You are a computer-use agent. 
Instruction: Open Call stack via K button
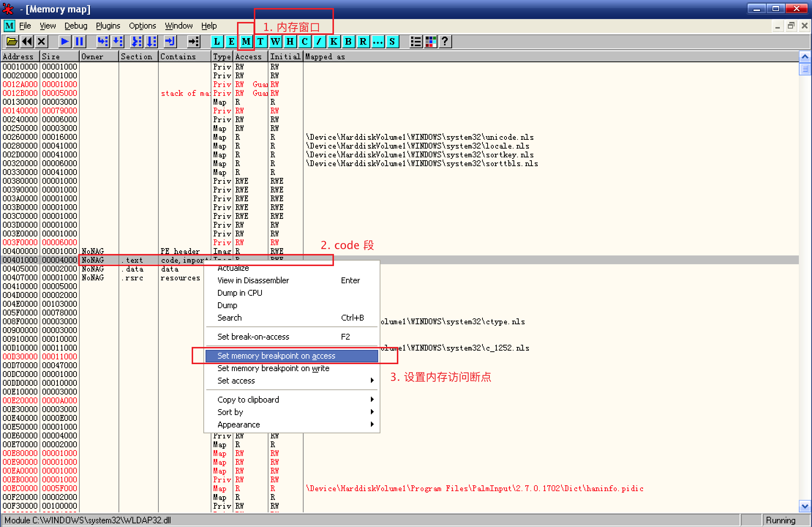pos(334,42)
